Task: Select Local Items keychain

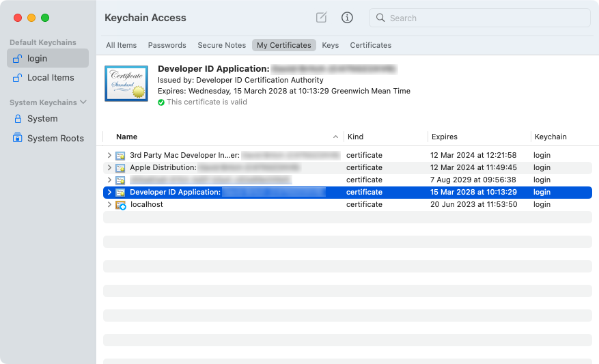Action: [x=50, y=78]
